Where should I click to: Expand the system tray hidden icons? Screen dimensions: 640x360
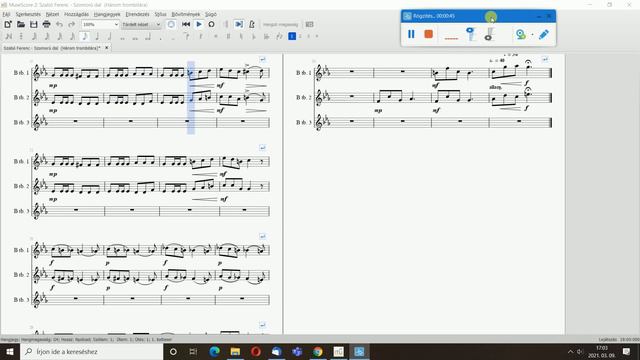[x=570, y=351]
